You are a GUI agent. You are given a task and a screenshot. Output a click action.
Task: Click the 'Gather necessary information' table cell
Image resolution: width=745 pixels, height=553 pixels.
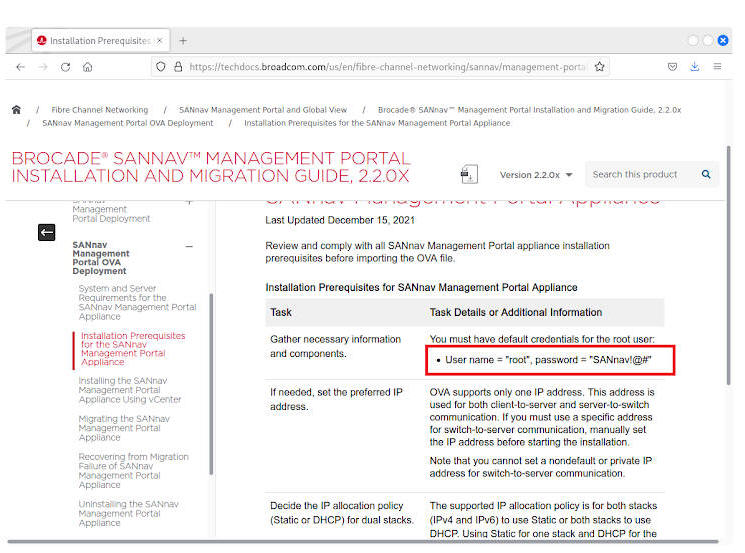coord(335,346)
